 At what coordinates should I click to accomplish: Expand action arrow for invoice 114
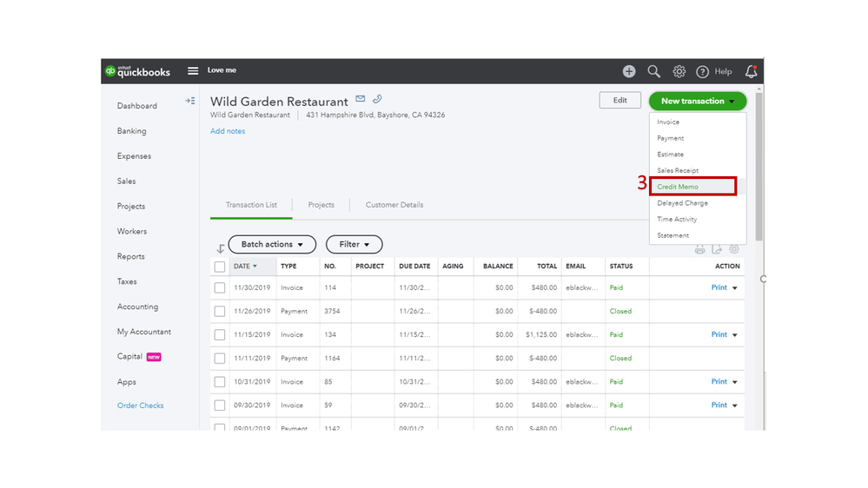pos(735,288)
